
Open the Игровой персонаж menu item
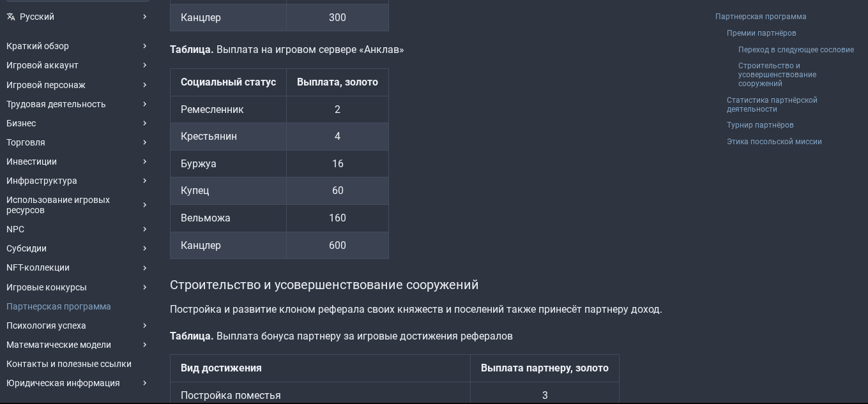point(46,85)
